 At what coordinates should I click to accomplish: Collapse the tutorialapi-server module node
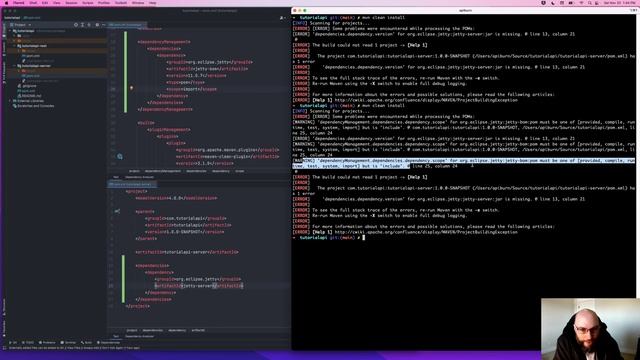[14, 66]
